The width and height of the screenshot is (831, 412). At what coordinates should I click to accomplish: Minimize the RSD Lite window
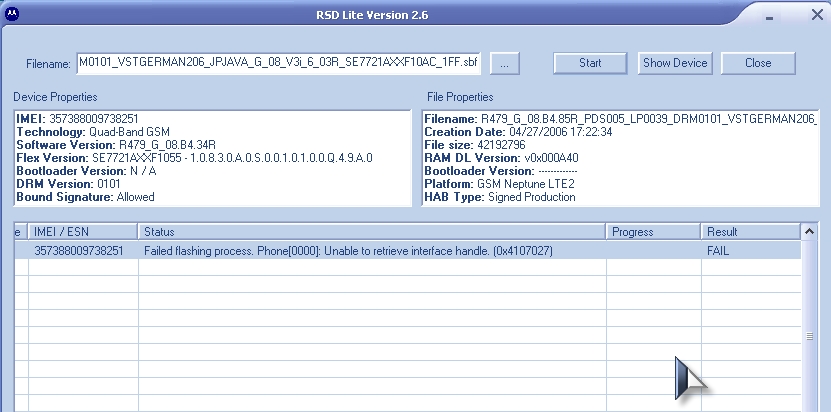pos(769,18)
